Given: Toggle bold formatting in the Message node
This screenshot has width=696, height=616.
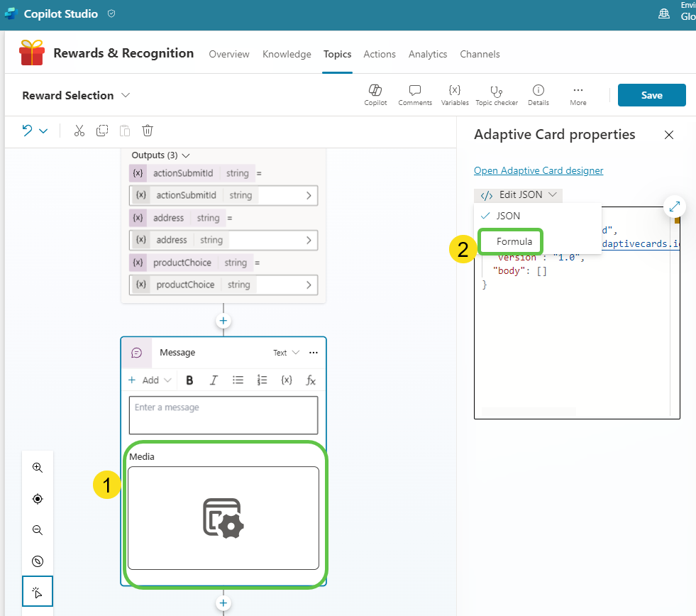Looking at the screenshot, I should pos(189,380).
